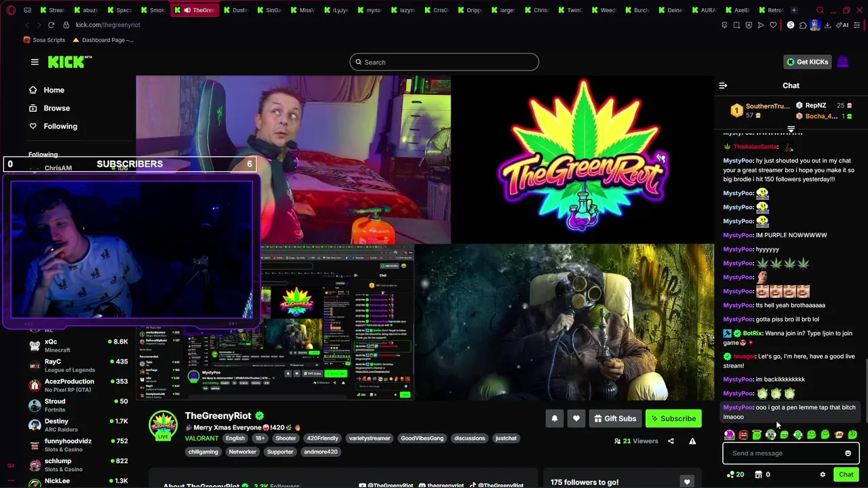This screenshot has height=488, width=868.
Task: Open funnyhoodvidz channel in sidebar
Action: click(x=78, y=445)
